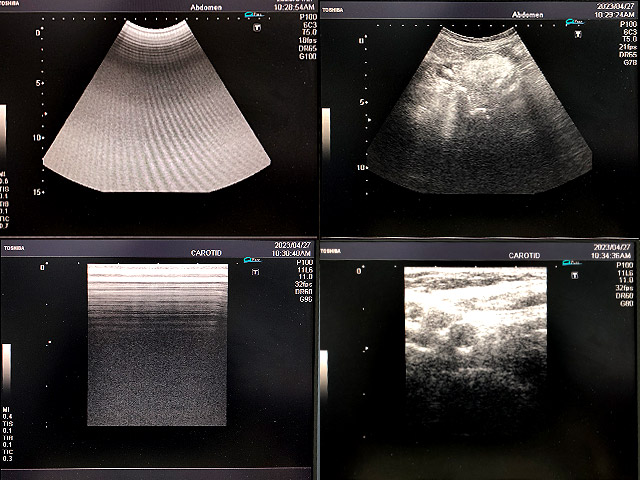The height and width of the screenshot is (480, 640).
Task: Select the CAROTID label in the 10:34:36AM panel
Action: click(x=524, y=256)
